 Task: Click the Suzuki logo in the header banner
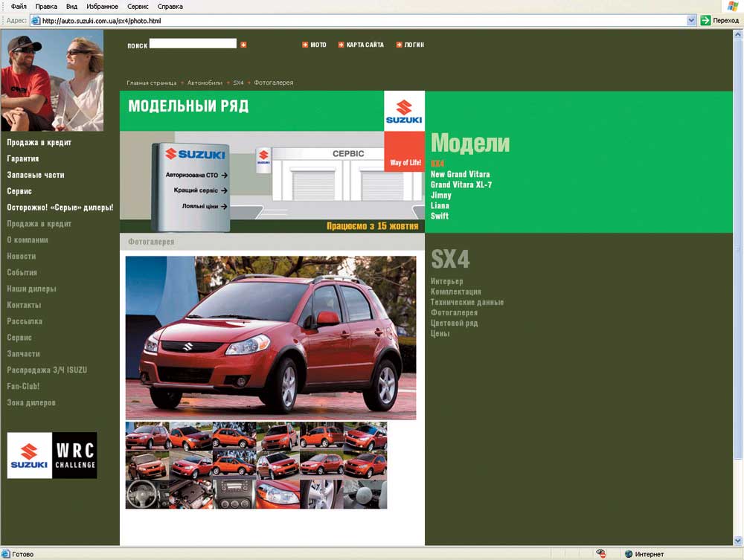point(404,112)
